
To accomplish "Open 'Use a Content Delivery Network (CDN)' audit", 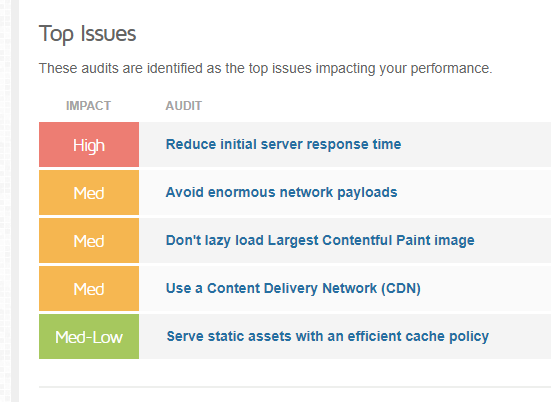I will (x=293, y=288).
